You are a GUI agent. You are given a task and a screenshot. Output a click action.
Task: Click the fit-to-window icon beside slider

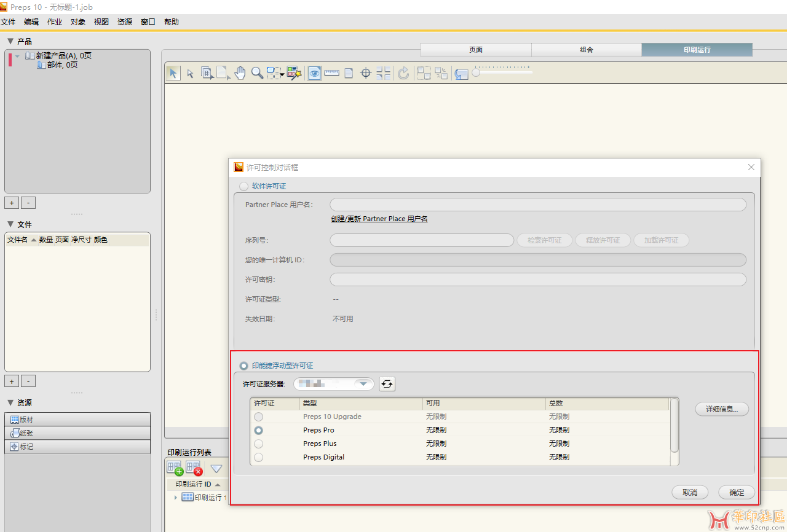click(x=461, y=74)
